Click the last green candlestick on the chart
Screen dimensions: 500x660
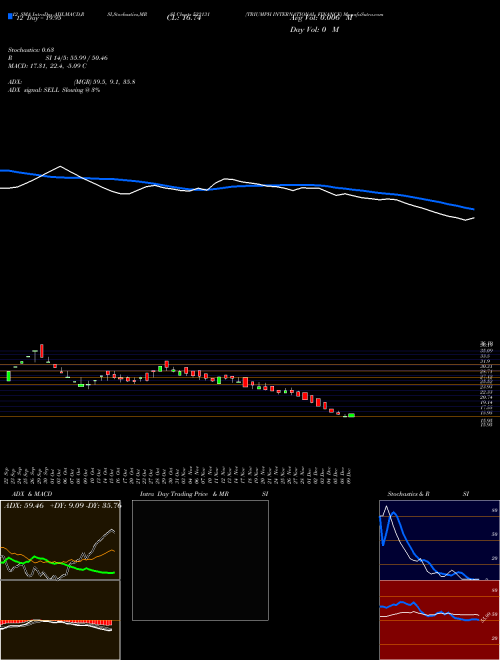click(351, 415)
